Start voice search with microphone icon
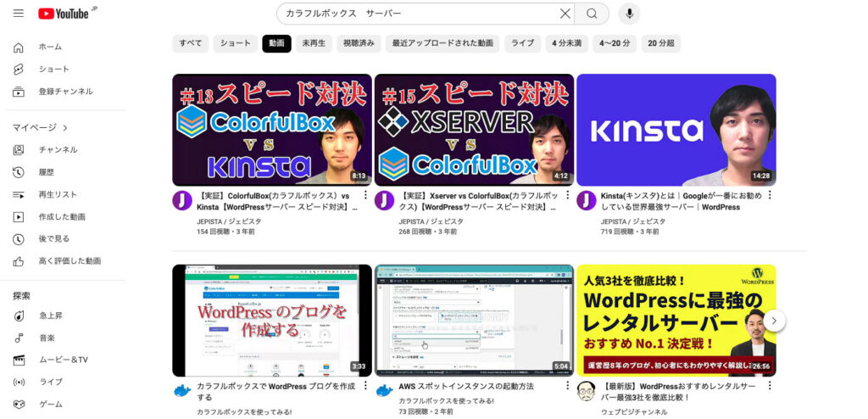The height and width of the screenshot is (419, 868). [629, 14]
